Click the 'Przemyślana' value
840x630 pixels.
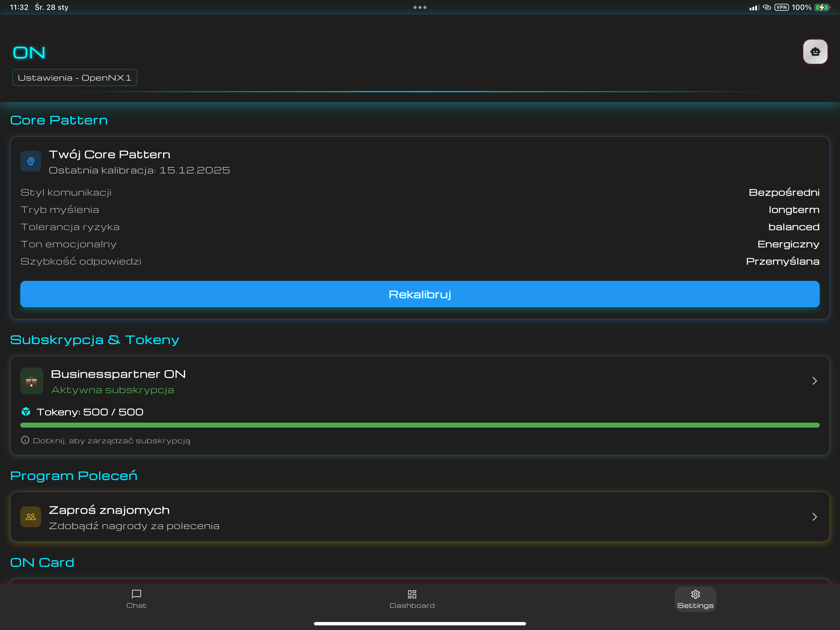click(783, 261)
